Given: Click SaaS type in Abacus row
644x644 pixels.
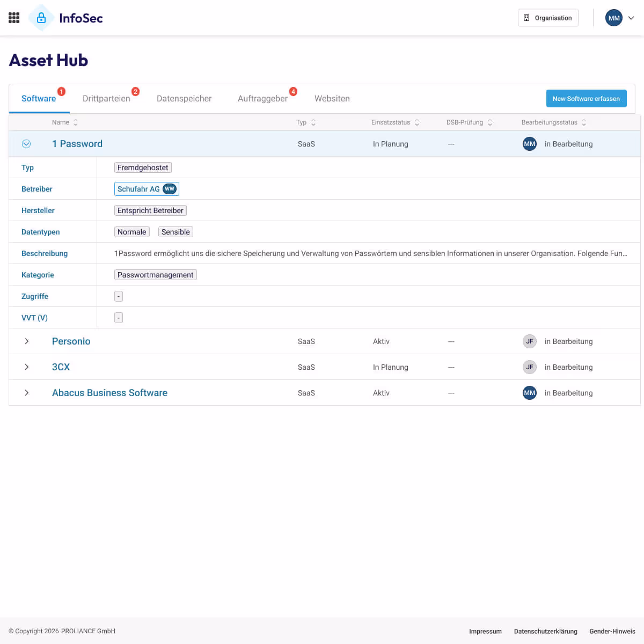Looking at the screenshot, I should [306, 393].
